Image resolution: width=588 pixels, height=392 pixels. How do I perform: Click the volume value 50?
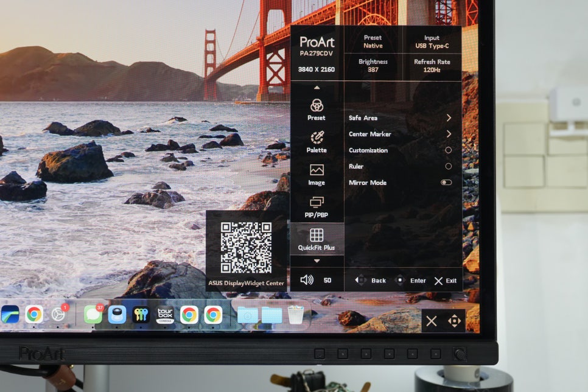coord(327,280)
